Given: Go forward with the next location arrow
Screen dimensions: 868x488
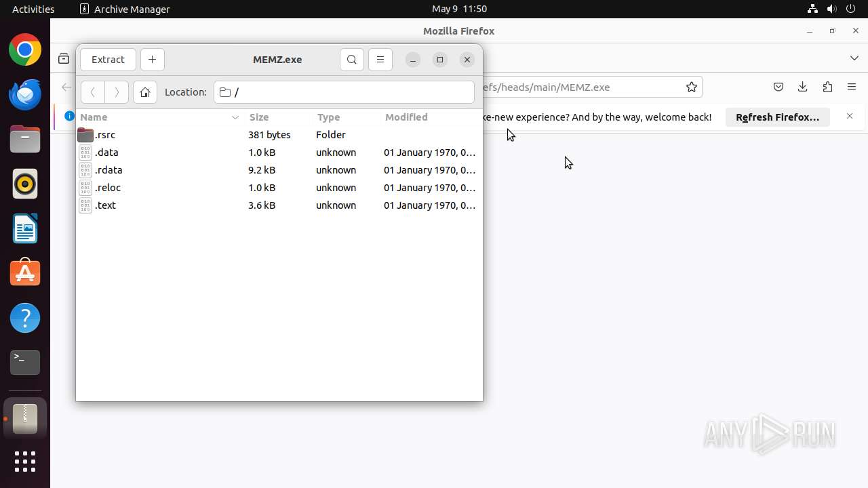Looking at the screenshot, I should [117, 92].
